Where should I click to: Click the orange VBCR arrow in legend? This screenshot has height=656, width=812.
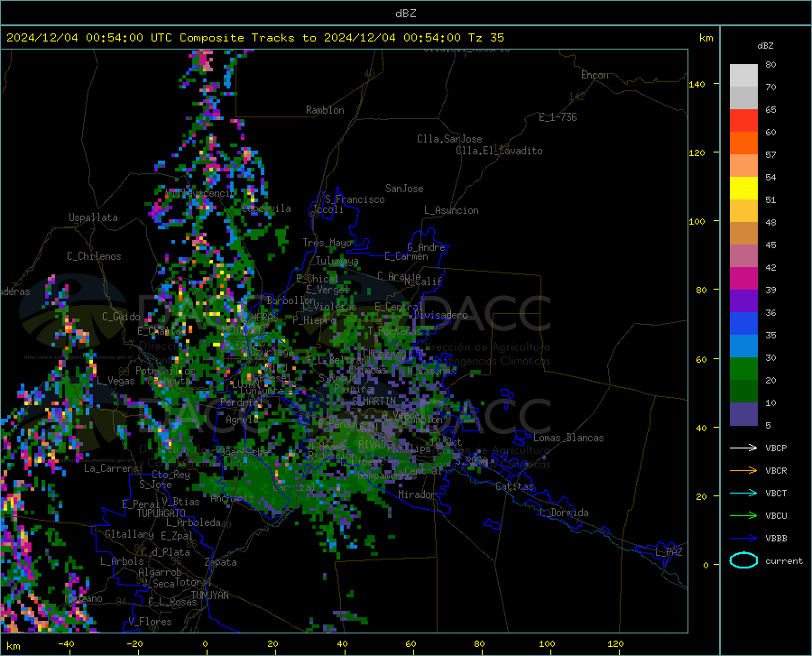[743, 470]
